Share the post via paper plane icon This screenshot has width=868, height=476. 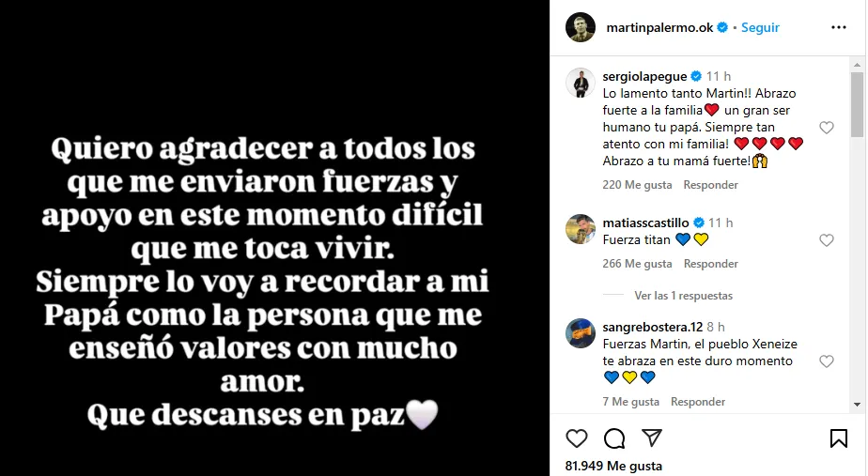point(652,438)
